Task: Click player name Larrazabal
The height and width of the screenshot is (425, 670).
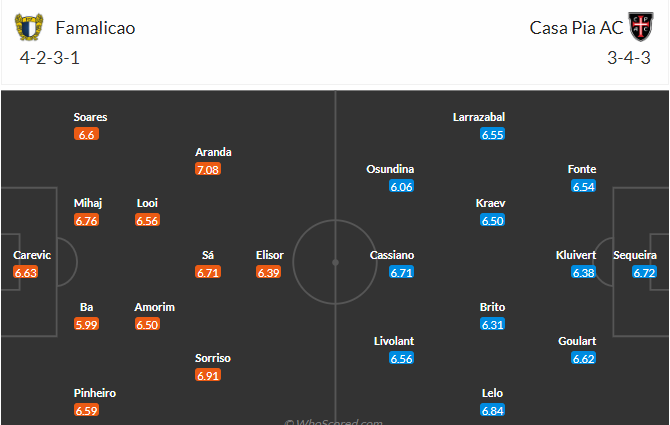Action: coord(479,117)
